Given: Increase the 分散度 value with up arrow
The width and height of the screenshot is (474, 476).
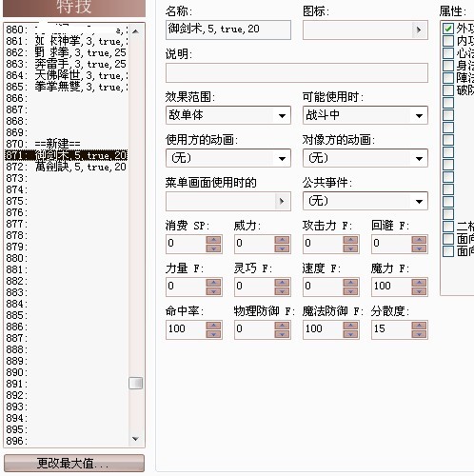Looking at the screenshot, I should pyautogui.click(x=419, y=326).
